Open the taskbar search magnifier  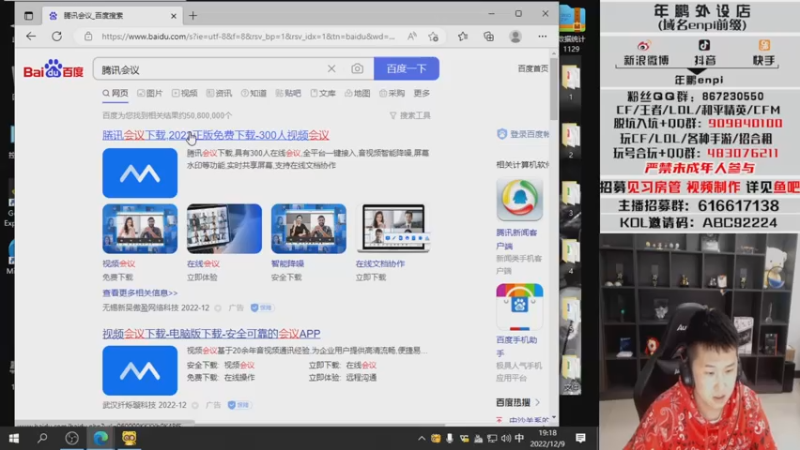coord(42,438)
